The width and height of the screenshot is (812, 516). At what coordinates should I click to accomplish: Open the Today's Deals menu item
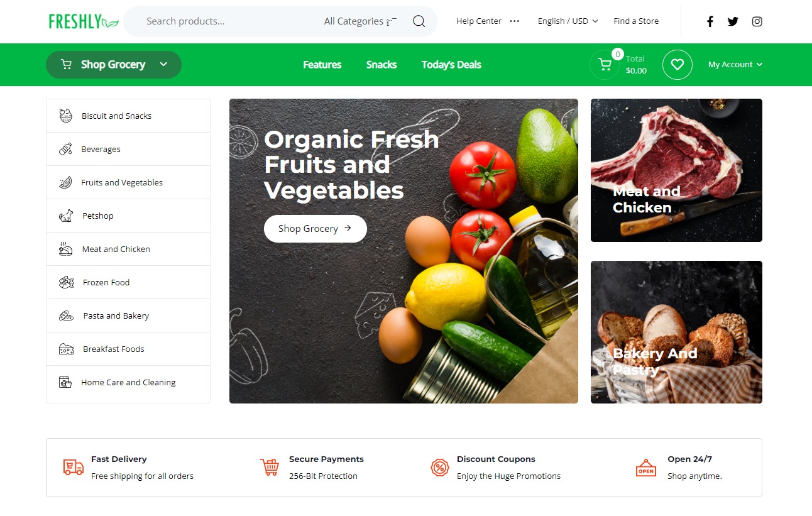[451, 65]
